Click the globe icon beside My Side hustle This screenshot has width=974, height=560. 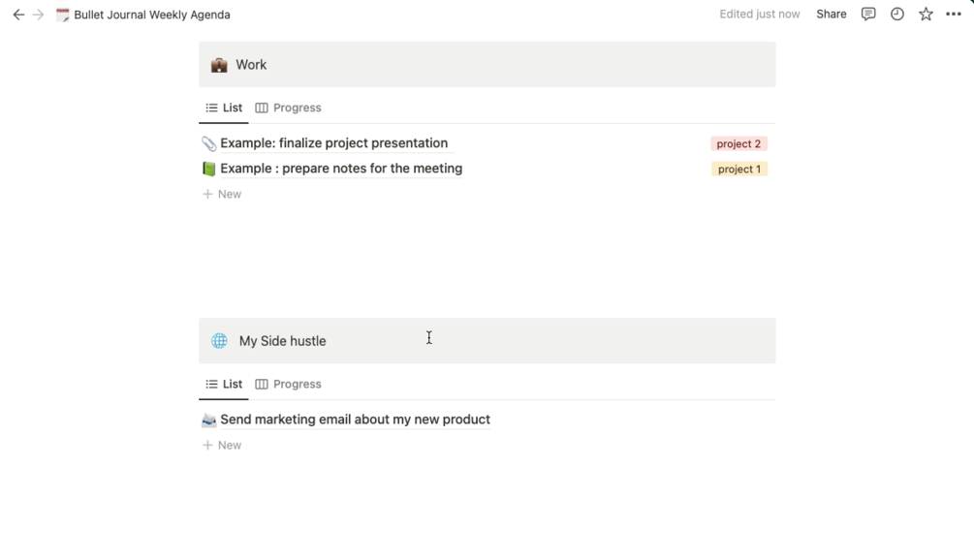tap(220, 341)
